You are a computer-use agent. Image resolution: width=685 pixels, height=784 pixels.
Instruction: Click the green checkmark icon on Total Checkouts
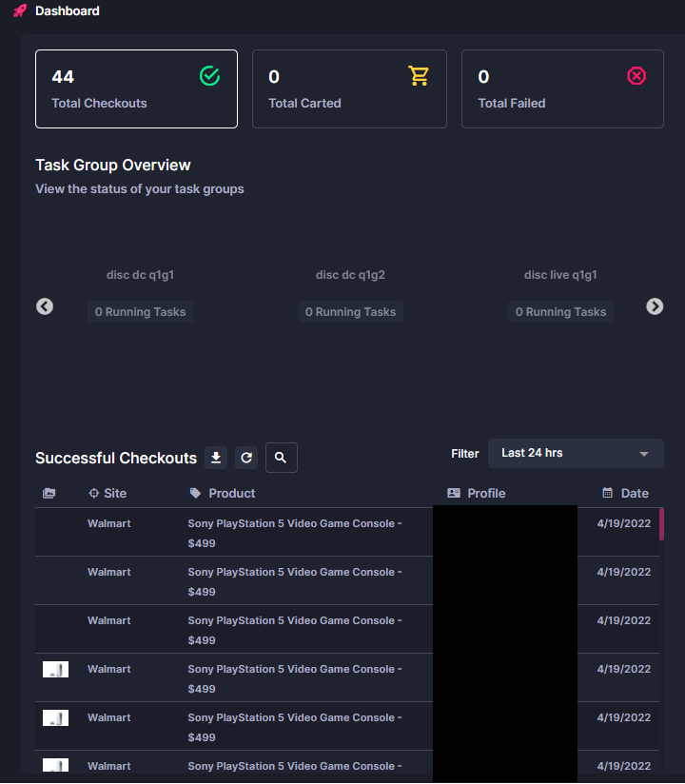coord(209,76)
